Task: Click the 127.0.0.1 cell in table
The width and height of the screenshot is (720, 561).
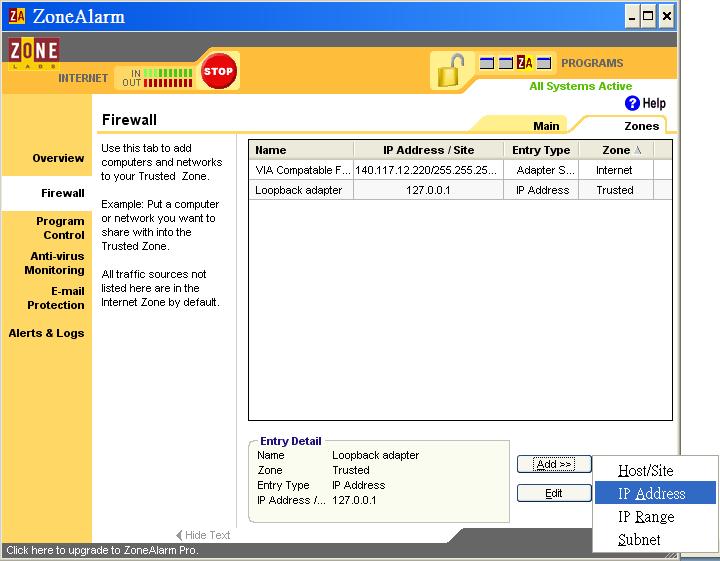Action: [428, 190]
